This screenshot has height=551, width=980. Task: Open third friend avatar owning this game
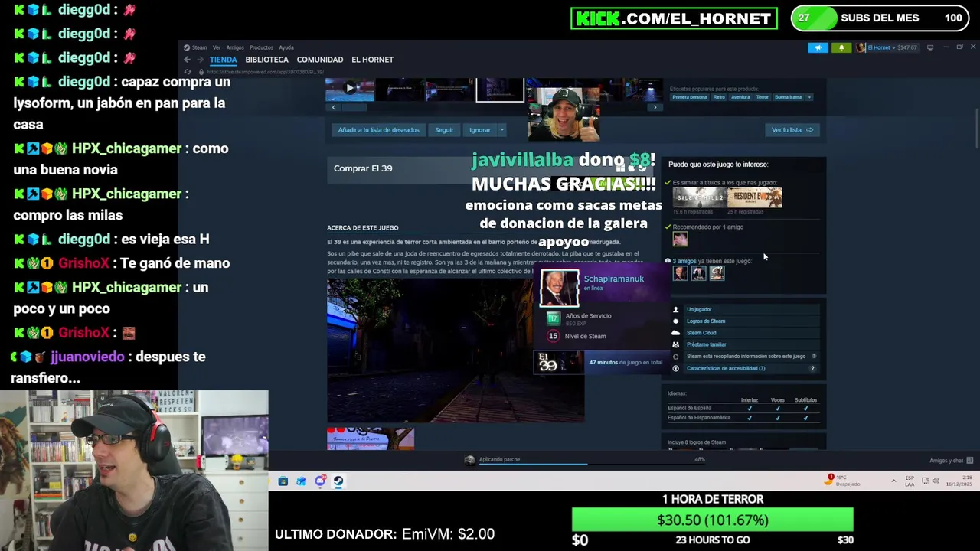click(717, 272)
